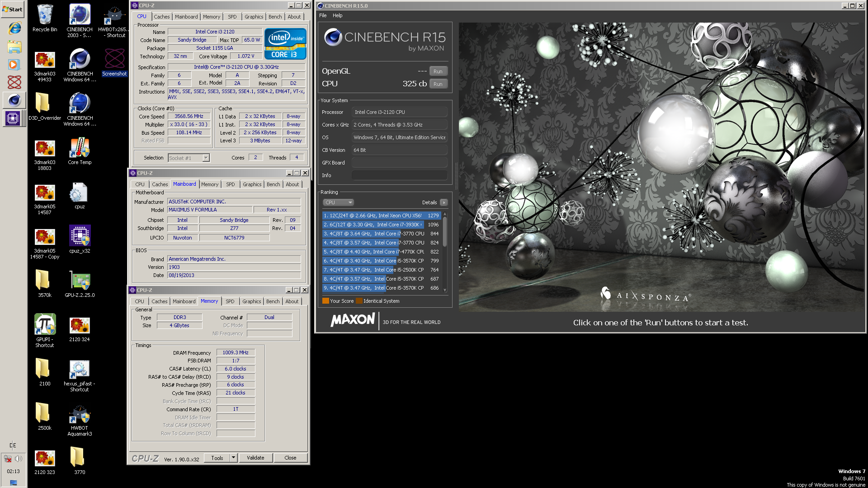This screenshot has width=868, height=488.
Task: Click the Tools button in CPU-Z
Action: (217, 458)
